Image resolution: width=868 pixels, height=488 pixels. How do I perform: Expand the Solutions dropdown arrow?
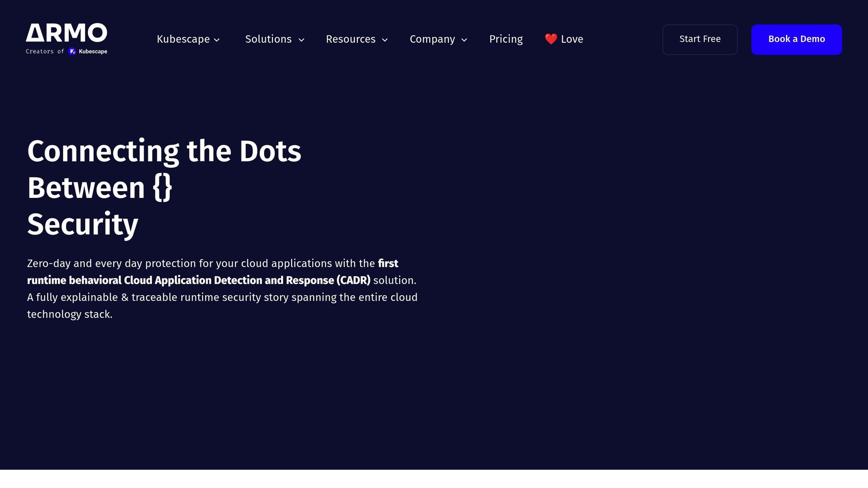coord(301,40)
